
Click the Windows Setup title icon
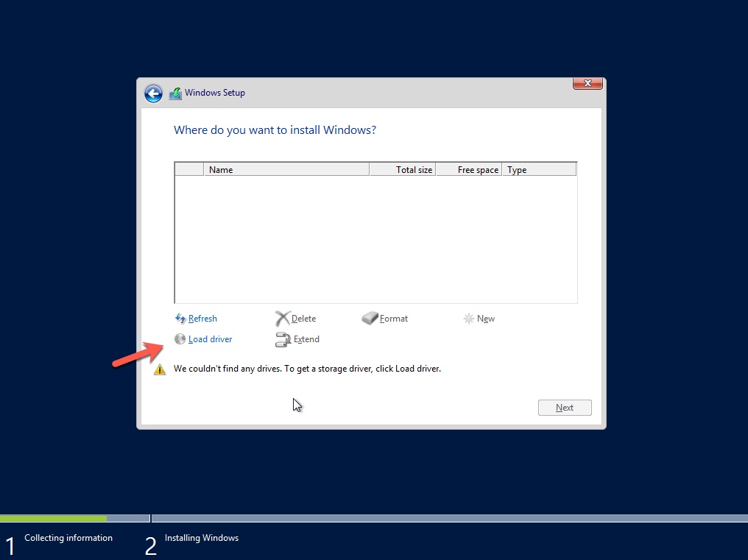(175, 93)
